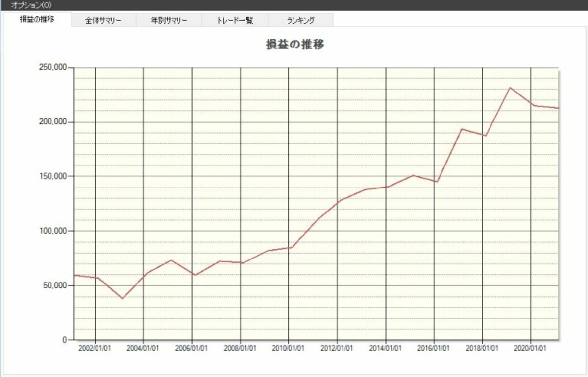
Task: Click the 250,000 y-axis label
Action: pyautogui.click(x=52, y=67)
